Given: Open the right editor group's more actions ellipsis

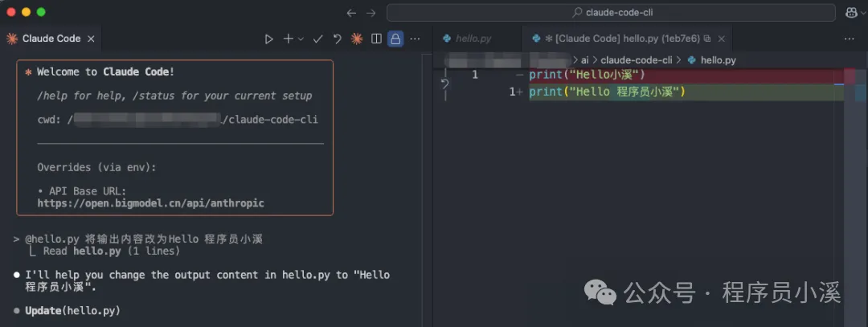Looking at the screenshot, I should coord(850,39).
